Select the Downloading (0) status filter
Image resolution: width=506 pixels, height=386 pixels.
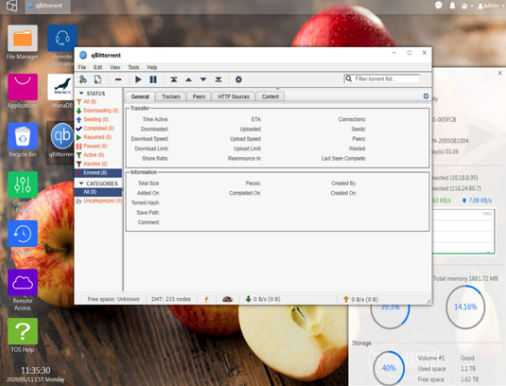point(101,111)
